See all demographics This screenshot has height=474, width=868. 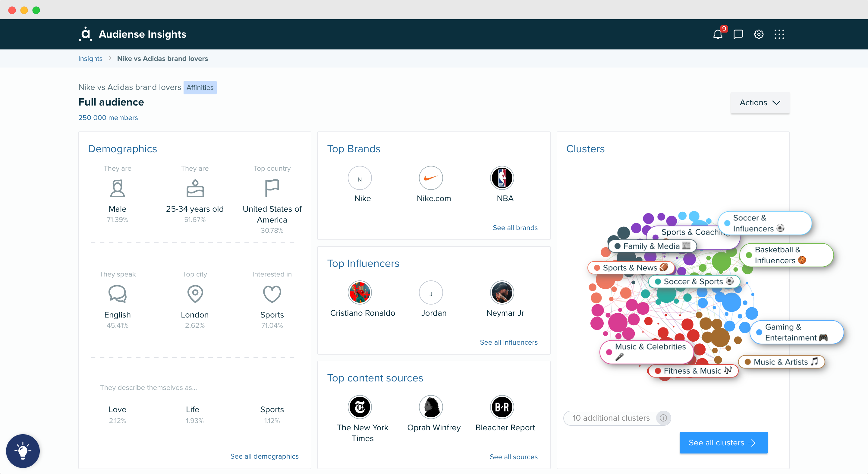[264, 457]
